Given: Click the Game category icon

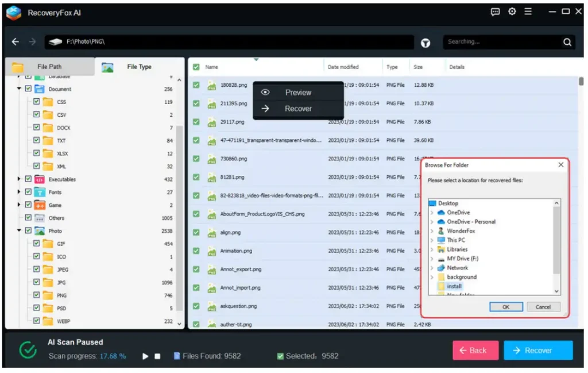Looking at the screenshot, I should point(40,205).
